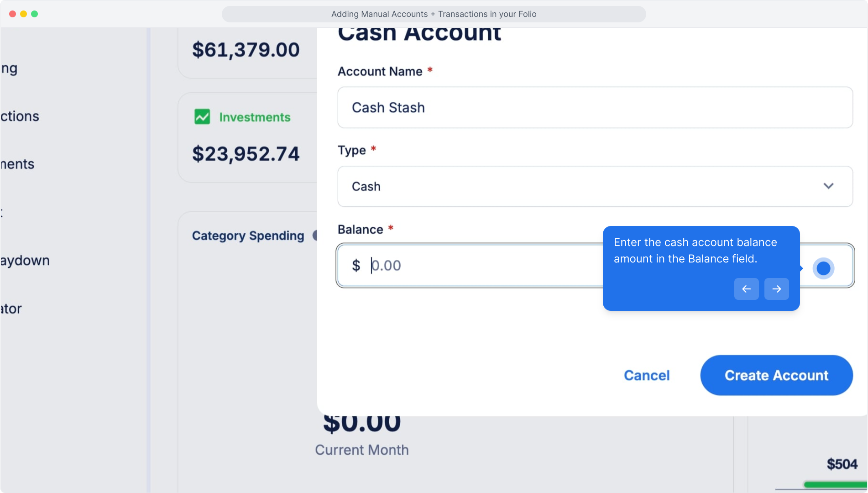Expand the Type dropdown chevron
The image size is (868, 493).
pos(828,186)
